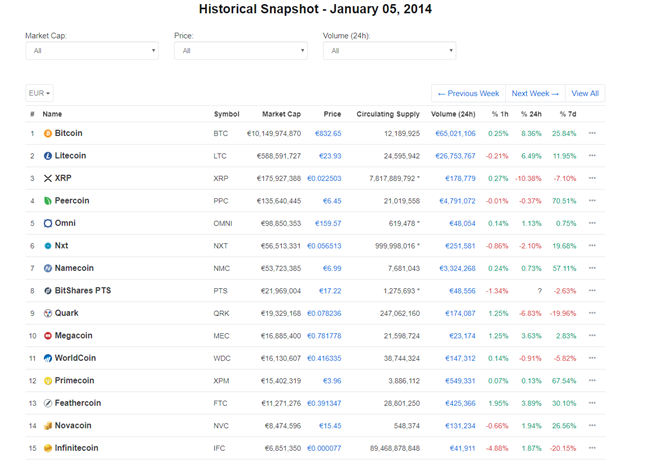Open more options for Bitcoin row
The height and width of the screenshot is (462, 664).
click(x=592, y=133)
